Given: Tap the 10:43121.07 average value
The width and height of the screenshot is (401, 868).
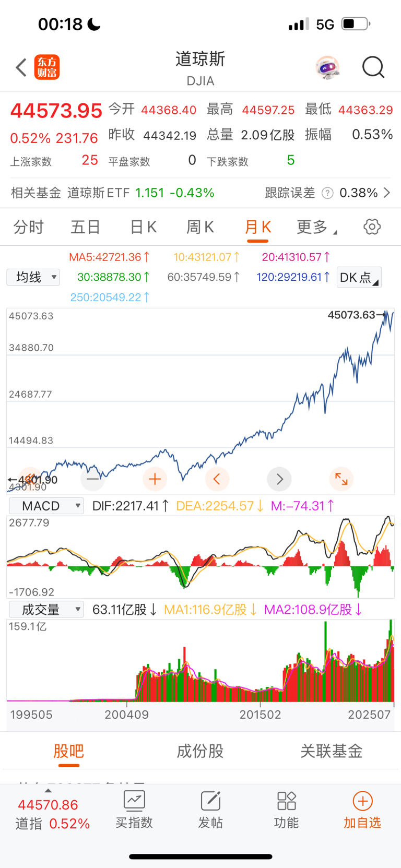Looking at the screenshot, I should tap(207, 257).
